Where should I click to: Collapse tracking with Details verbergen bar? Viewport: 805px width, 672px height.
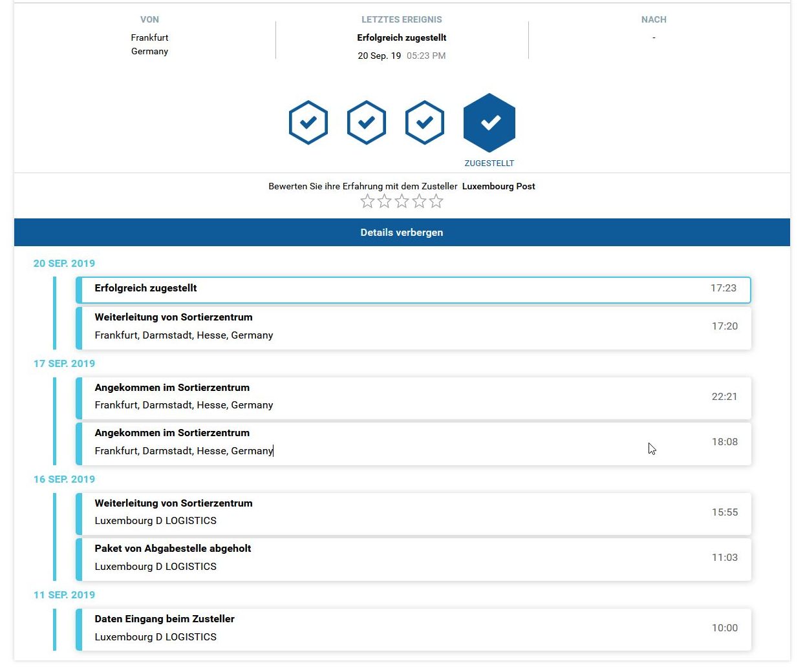pyautogui.click(x=402, y=233)
